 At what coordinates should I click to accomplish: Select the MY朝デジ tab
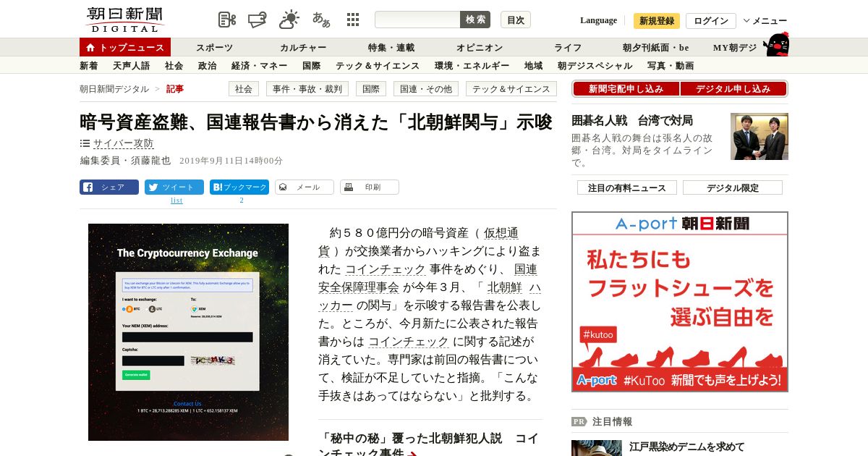click(735, 47)
